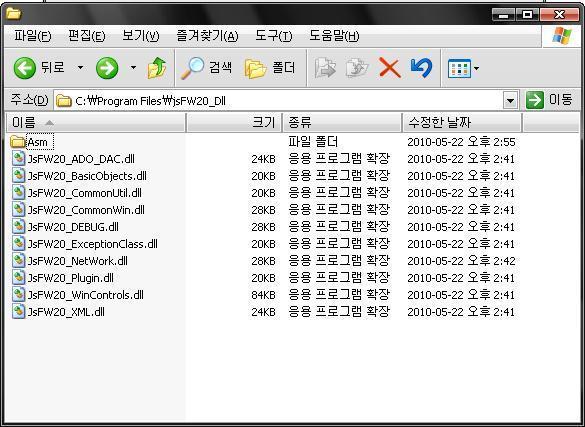Screen dimensions: 585x427
Task: Click the Asm folder icon
Action: [x=18, y=142]
